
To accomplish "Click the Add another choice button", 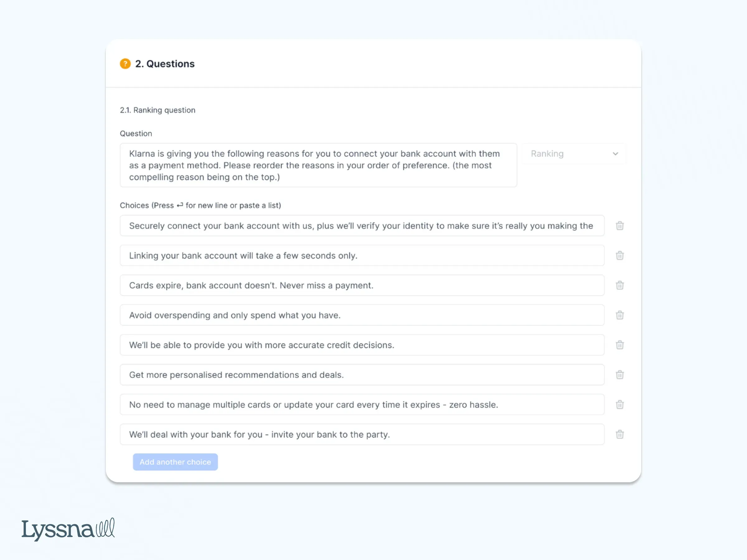I will 175,462.
